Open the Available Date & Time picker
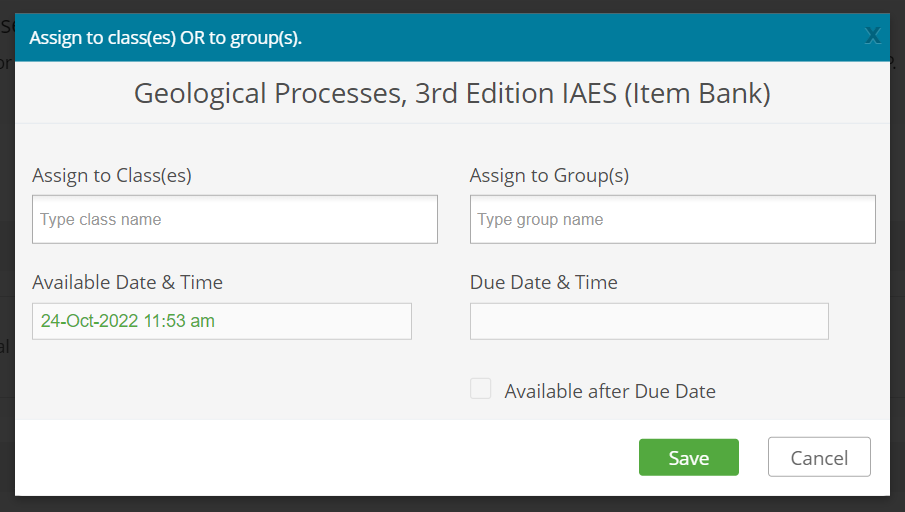 222,321
